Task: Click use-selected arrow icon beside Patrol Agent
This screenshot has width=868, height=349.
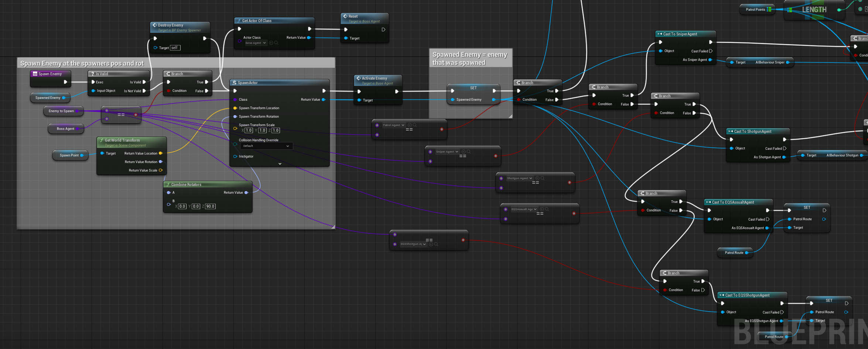Action: pos(410,125)
